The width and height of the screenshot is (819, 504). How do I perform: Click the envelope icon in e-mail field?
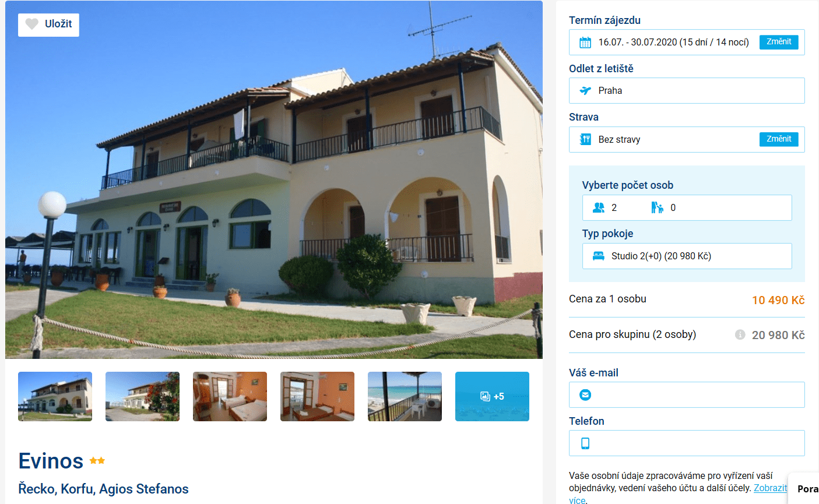585,394
